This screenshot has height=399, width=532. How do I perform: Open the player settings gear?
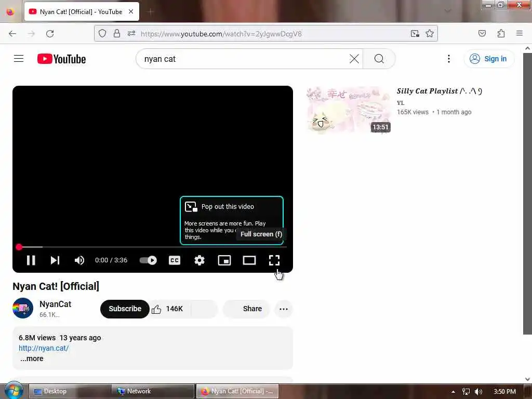click(x=199, y=260)
